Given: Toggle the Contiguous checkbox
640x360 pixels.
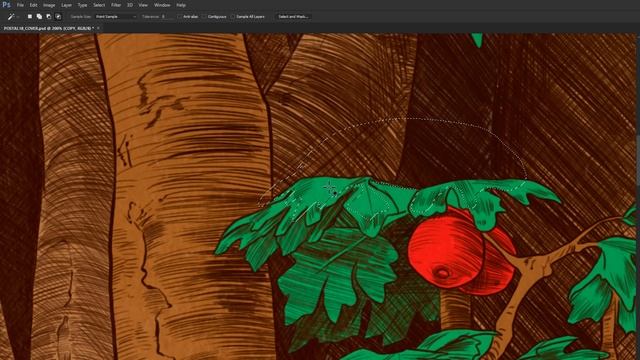Looking at the screenshot, I should [x=204, y=17].
